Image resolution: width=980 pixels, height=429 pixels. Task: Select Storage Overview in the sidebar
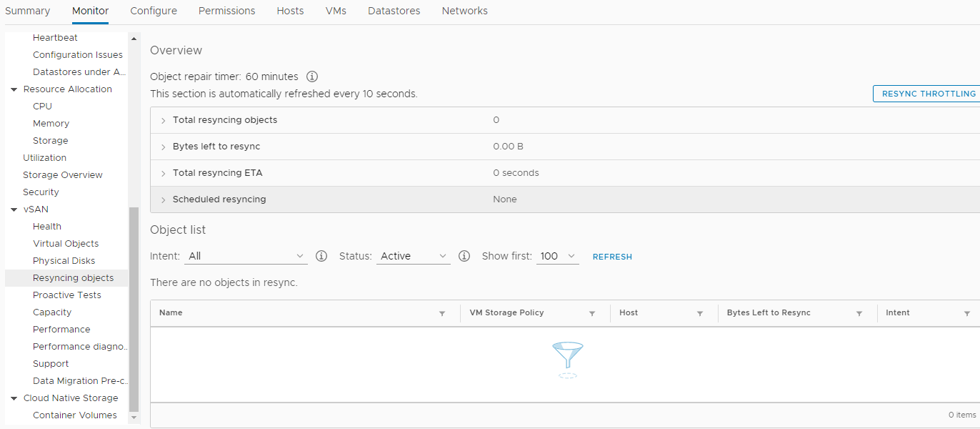click(63, 175)
